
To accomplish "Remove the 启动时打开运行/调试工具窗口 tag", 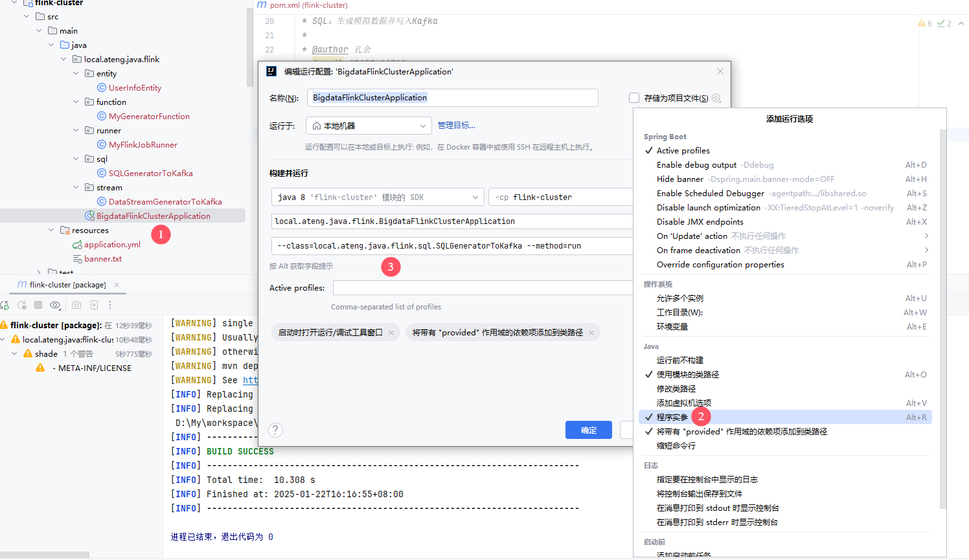I will (x=391, y=333).
